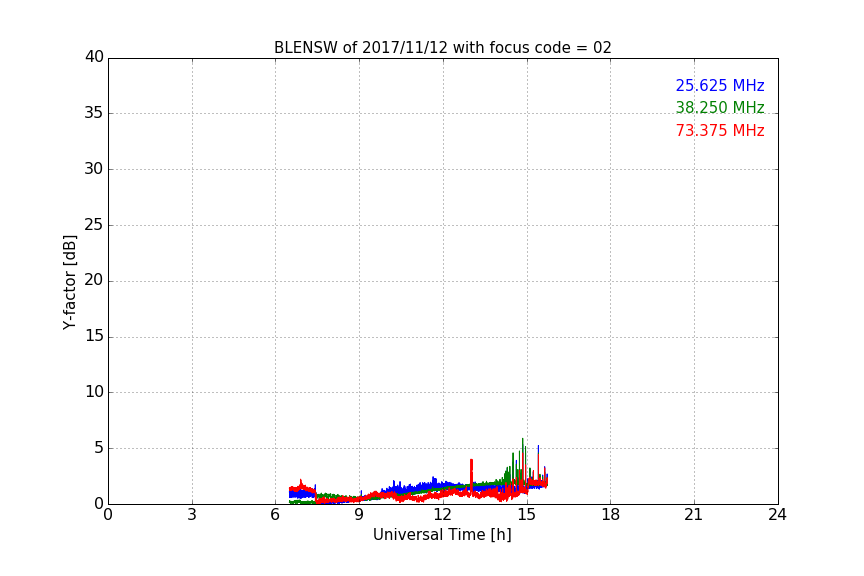
Task: Click the x-axis tick label 6
Action: click(275, 515)
